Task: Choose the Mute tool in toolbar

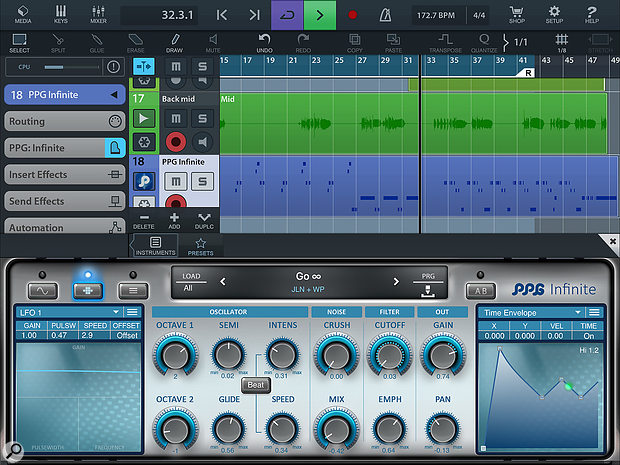Action: 213,43
